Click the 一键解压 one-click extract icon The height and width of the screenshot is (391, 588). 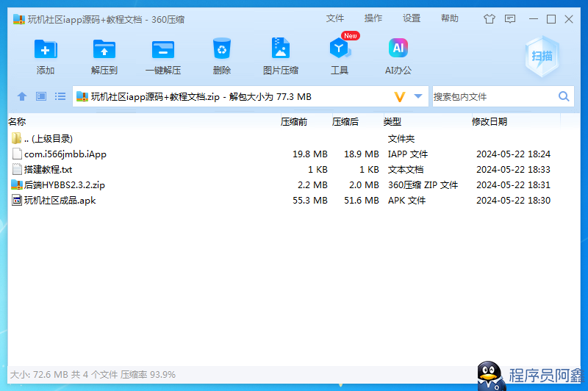(163, 49)
